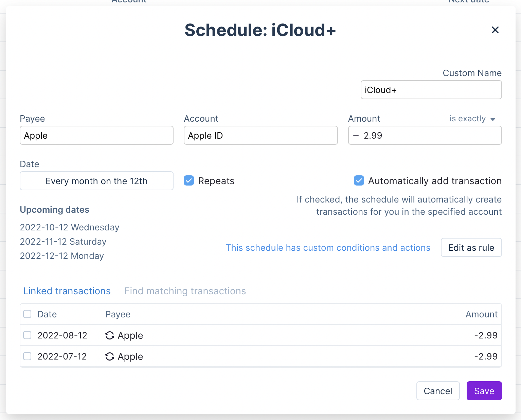Screen dimensions: 521x420
Task: Click the Apple payee in 2022-07-12 row
Action: click(x=130, y=356)
